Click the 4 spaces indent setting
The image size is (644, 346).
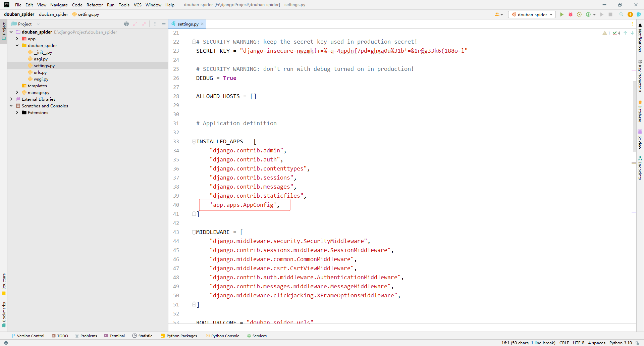point(597,343)
